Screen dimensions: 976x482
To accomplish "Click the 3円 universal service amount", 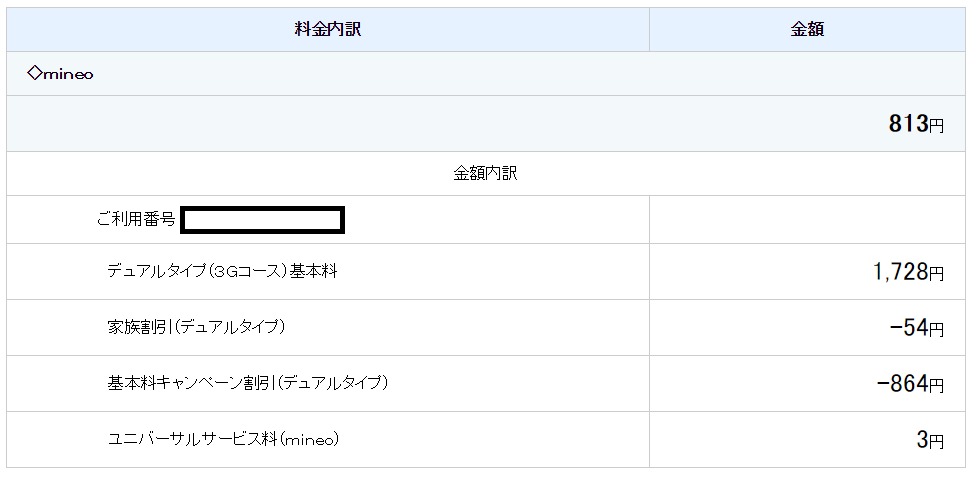I will (930, 440).
